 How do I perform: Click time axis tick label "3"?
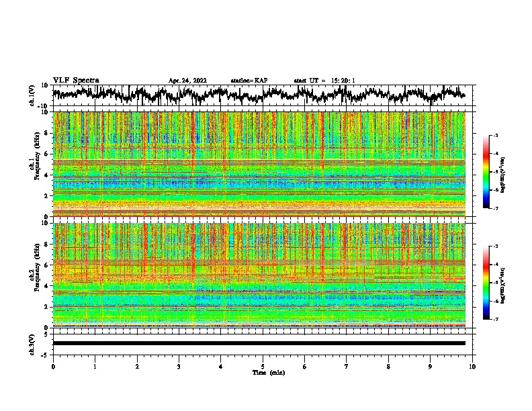(x=179, y=367)
